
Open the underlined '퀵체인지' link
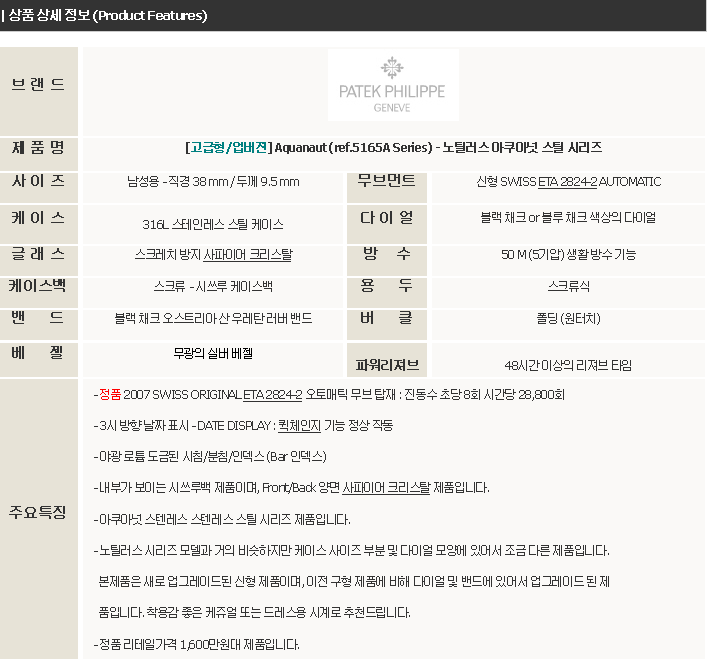pyautogui.click(x=299, y=425)
